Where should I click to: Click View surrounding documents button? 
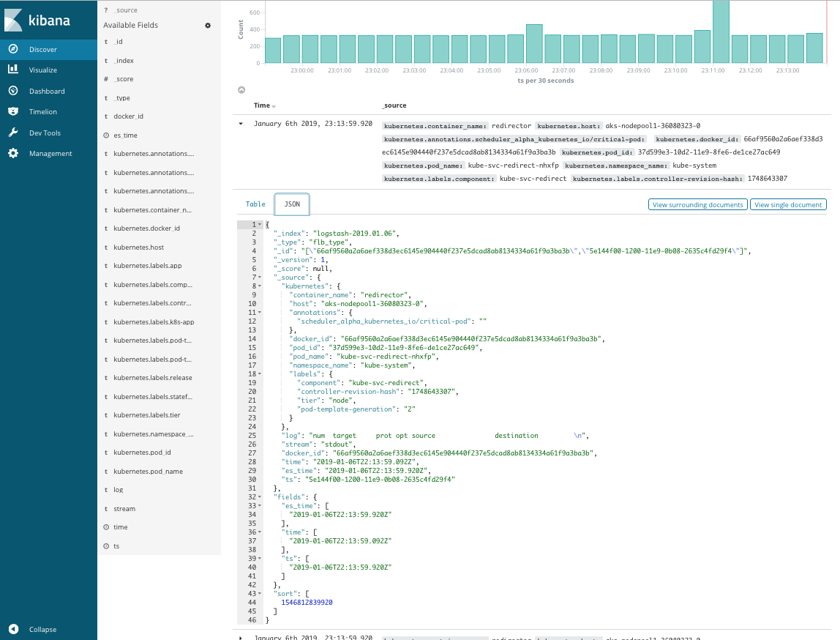coord(697,205)
